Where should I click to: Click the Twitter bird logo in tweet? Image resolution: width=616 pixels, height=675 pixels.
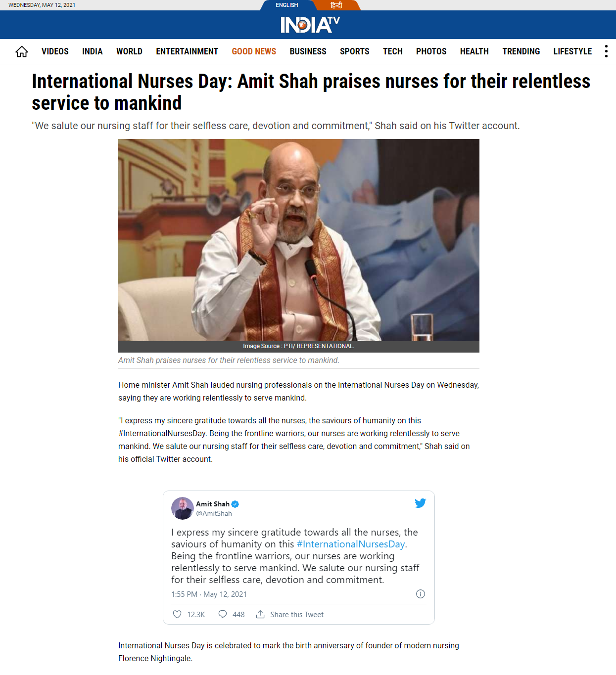(x=420, y=503)
